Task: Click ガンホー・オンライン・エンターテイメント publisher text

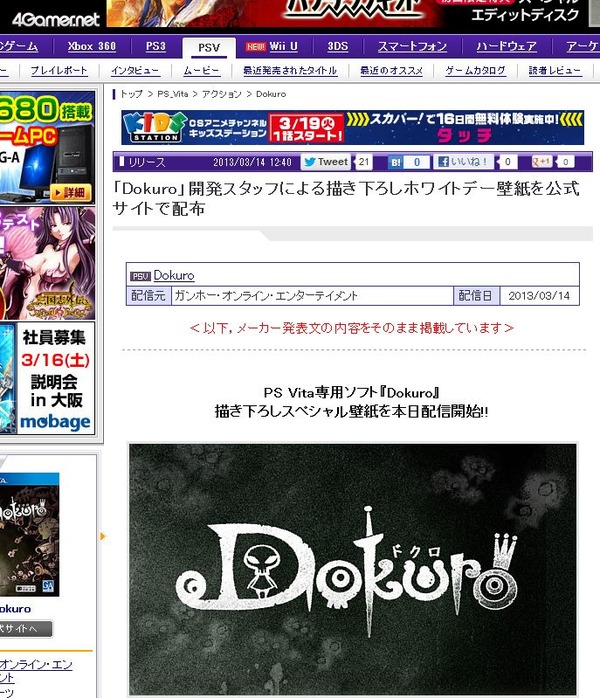Action: coord(266,296)
